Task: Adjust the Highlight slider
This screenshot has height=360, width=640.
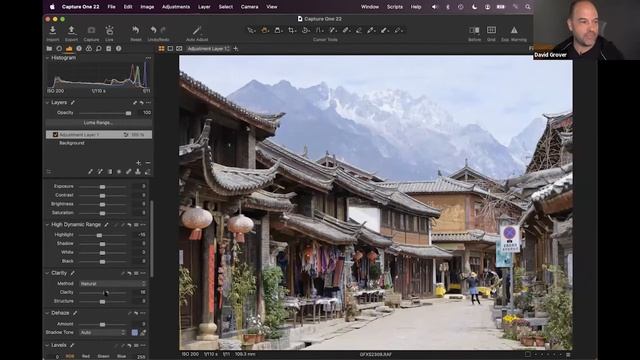Action: click(x=102, y=235)
